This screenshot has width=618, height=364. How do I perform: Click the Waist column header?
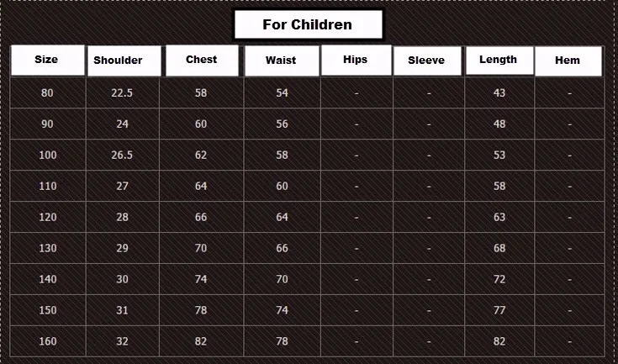[282, 61]
